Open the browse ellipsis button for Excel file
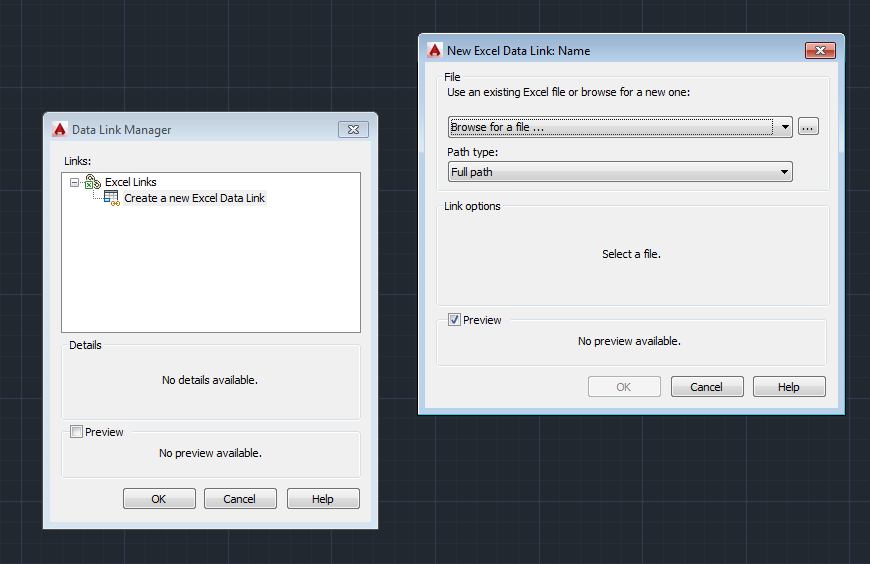 coord(808,127)
